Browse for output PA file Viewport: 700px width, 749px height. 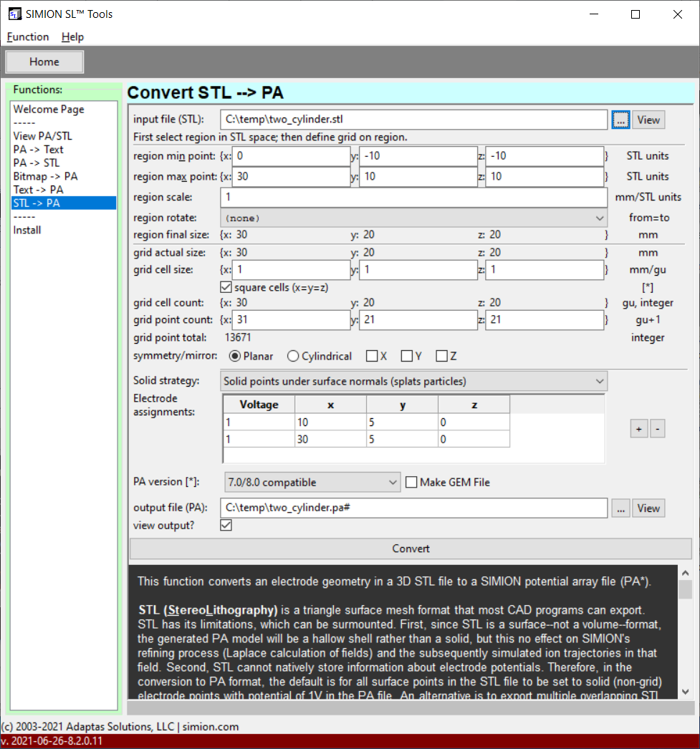(620, 508)
